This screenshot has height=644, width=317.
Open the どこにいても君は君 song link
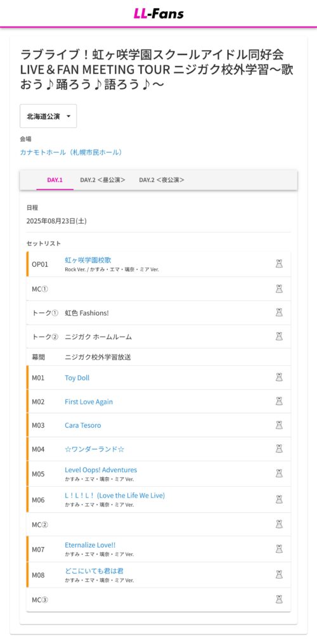pos(94,571)
